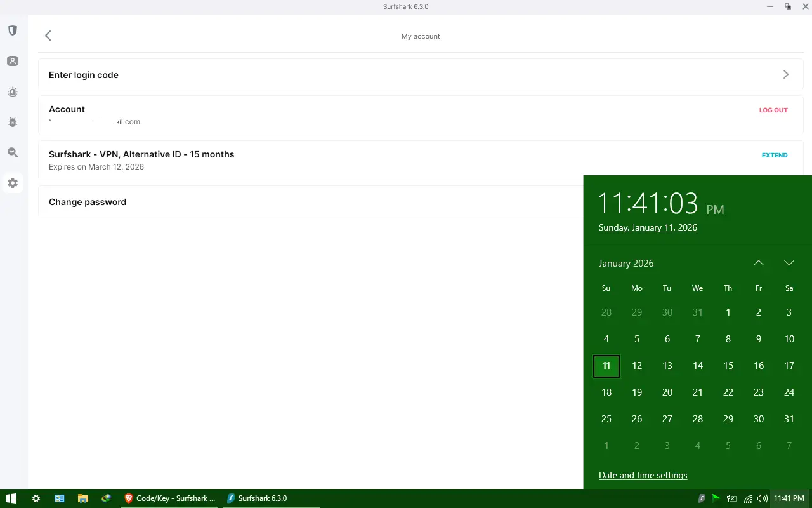This screenshot has width=812, height=508.
Task: Click the Surfshark tray icon
Action: click(702, 498)
